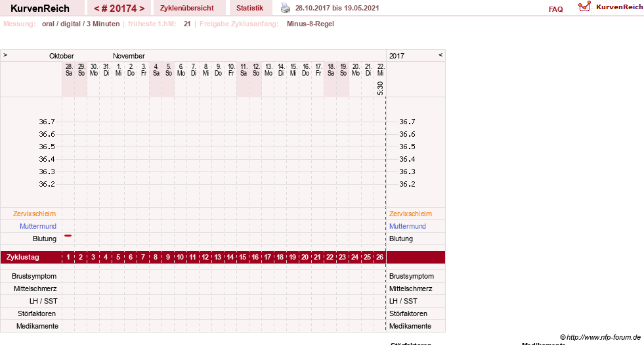
Task: Click the KurvenReich text link at top right
Action: (619, 7)
